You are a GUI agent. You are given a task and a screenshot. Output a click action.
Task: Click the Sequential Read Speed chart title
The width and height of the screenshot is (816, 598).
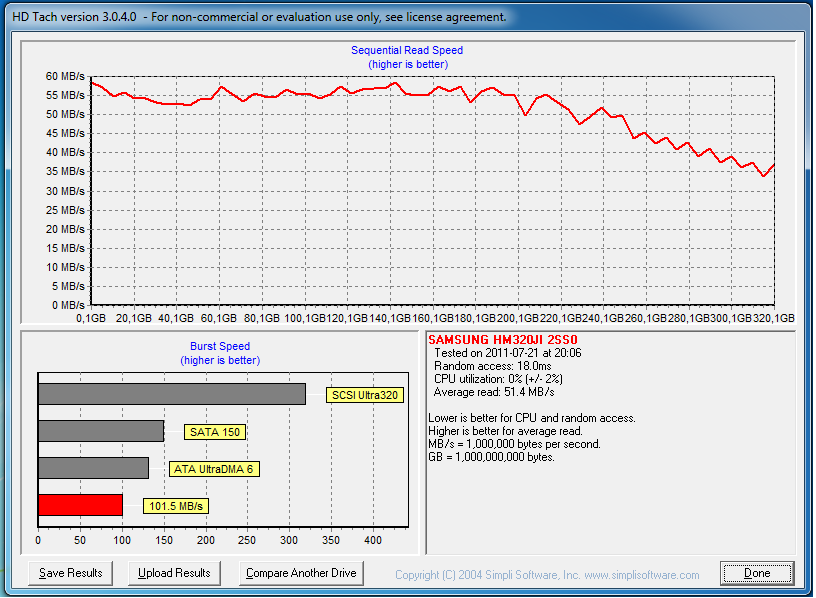[x=407, y=50]
